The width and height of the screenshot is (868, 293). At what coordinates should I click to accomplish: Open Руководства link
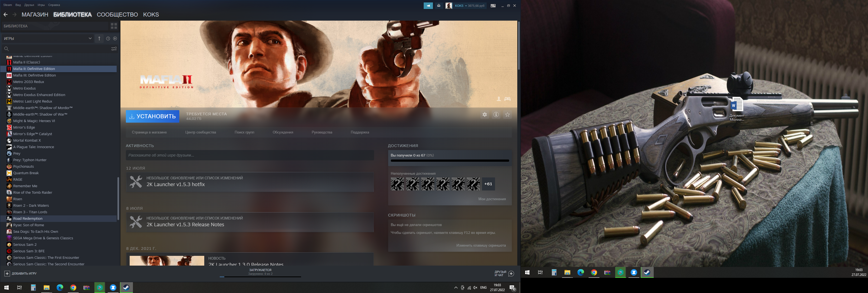tap(322, 132)
